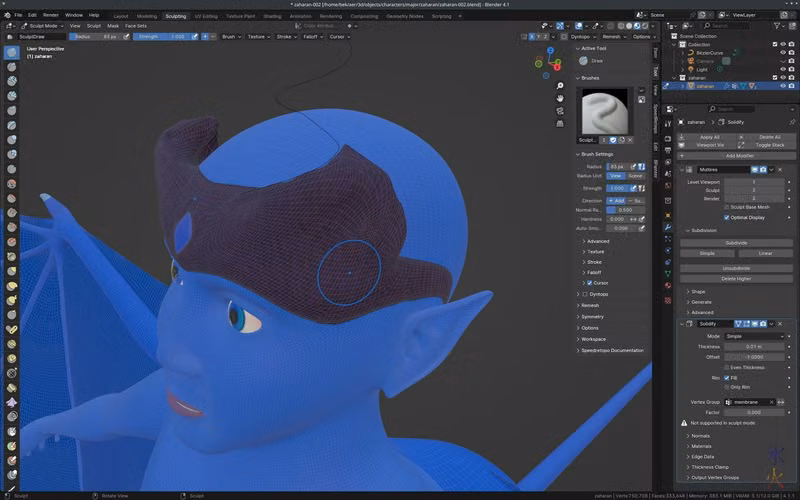Open the Face Sets menu
The width and height of the screenshot is (800, 500).
(x=136, y=26)
